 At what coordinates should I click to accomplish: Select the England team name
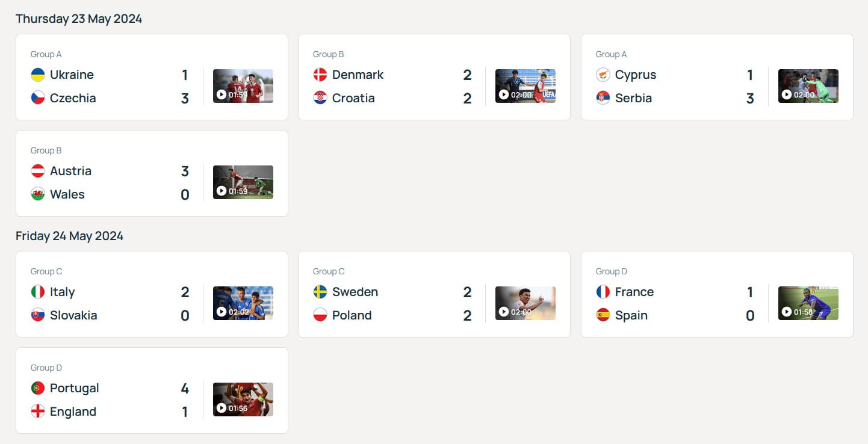73,412
